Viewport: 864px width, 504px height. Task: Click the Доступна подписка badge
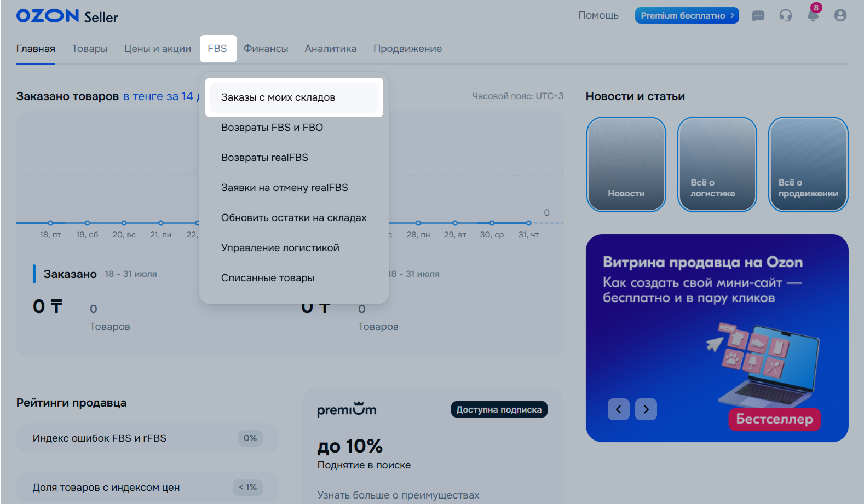coord(499,409)
